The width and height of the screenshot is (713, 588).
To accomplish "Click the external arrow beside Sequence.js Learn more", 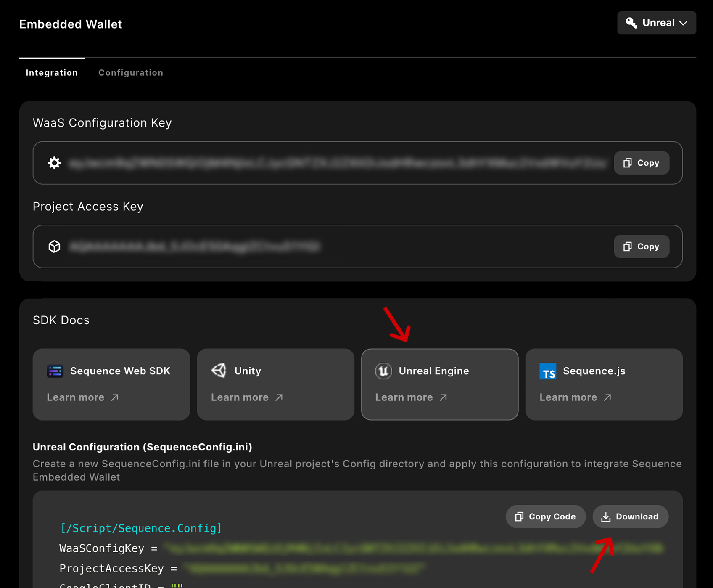I will (x=607, y=397).
